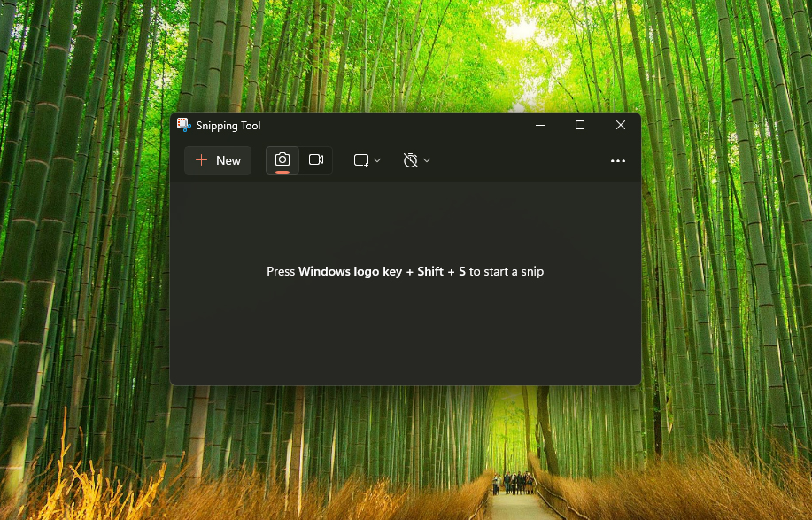Viewport: 812px width, 520px height.
Task: Expand the snipping mode dropdown chevron
Action: [375, 160]
